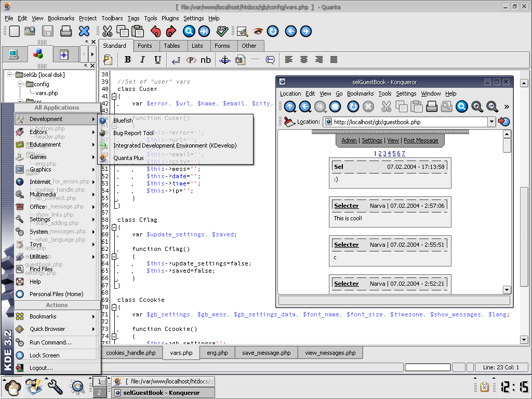
Task: Click the clear Location broom icon in Konqueror
Action: click(x=289, y=122)
